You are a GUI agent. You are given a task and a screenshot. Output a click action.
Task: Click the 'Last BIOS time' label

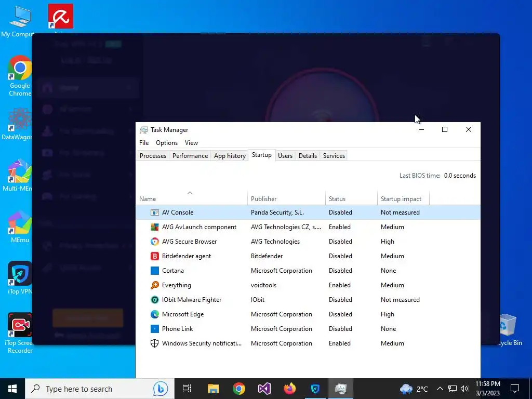pos(420,176)
